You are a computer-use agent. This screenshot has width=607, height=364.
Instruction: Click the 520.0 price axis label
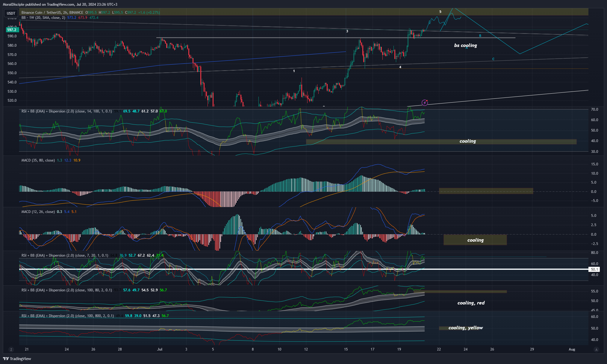[x=12, y=100]
